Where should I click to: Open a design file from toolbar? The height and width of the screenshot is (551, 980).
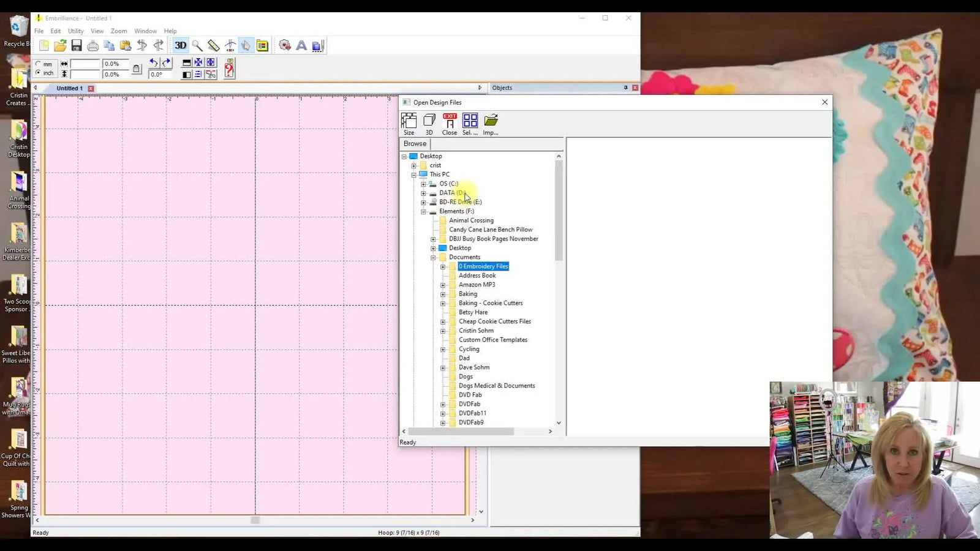pos(60,45)
